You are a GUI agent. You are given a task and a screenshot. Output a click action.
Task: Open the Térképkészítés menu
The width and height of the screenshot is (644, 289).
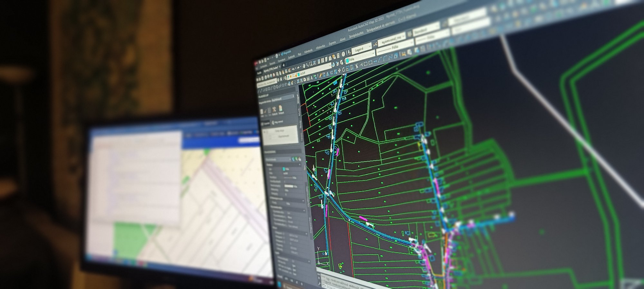point(356,35)
